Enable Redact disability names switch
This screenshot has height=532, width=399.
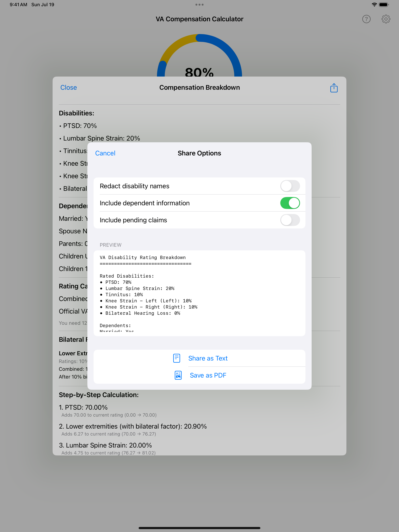pyautogui.click(x=290, y=186)
